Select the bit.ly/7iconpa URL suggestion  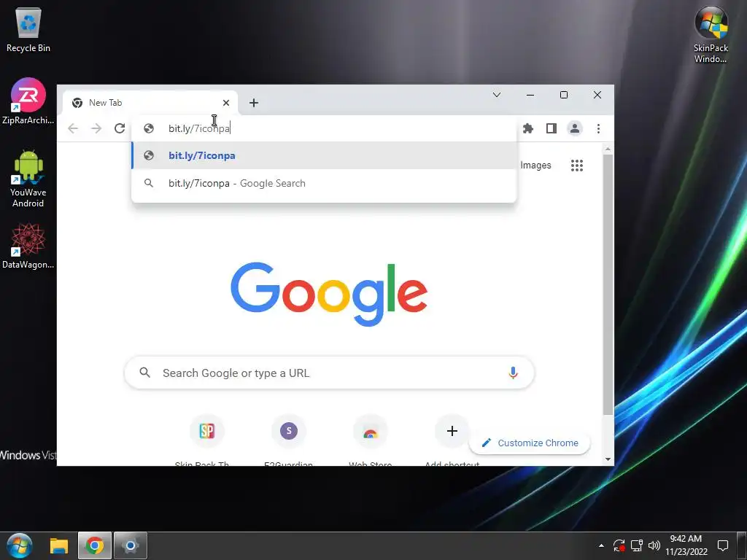(x=324, y=156)
